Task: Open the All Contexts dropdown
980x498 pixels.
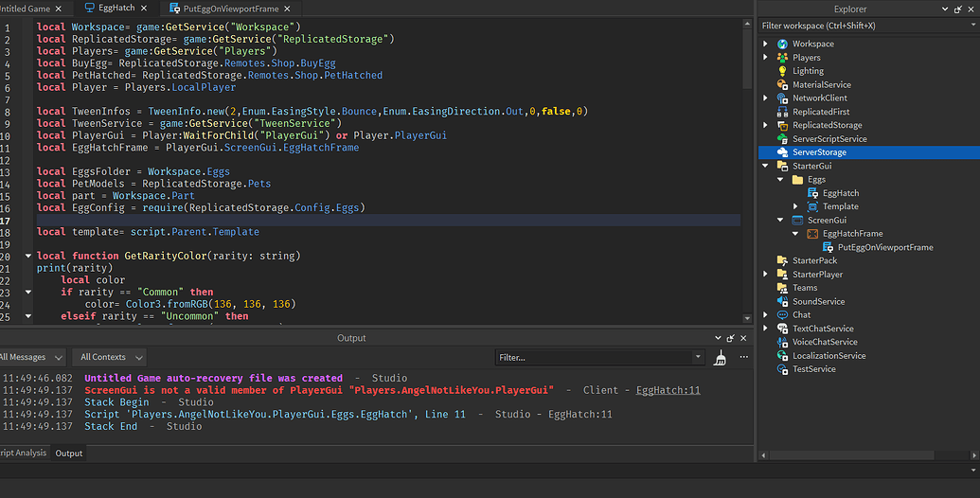Action: click(112, 357)
